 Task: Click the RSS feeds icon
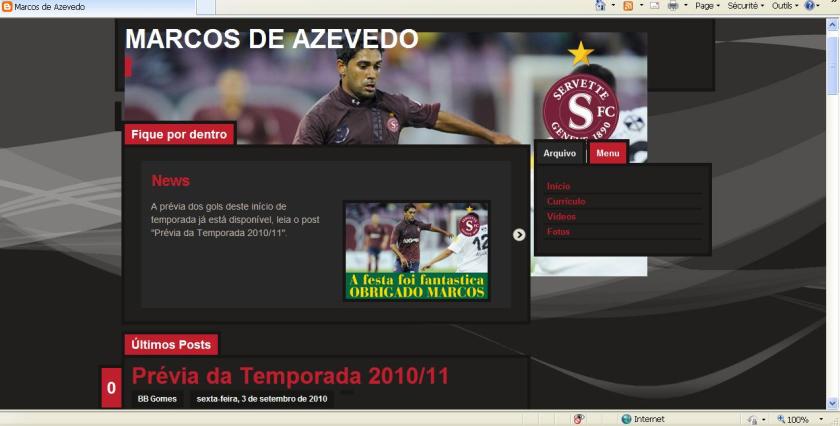click(628, 6)
